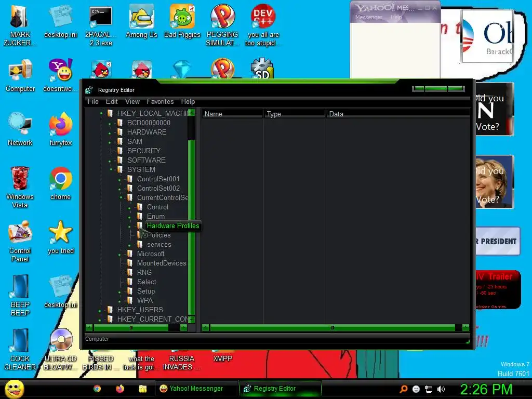The height and width of the screenshot is (399, 532).
Task: Open the View menu in Registry Editor
Action: [x=132, y=101]
